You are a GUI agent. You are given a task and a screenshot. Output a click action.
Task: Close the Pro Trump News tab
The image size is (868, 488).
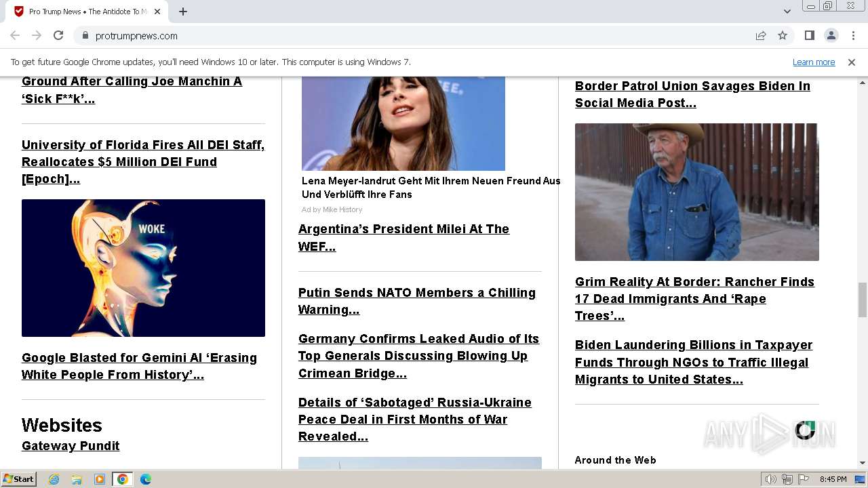pyautogui.click(x=157, y=12)
